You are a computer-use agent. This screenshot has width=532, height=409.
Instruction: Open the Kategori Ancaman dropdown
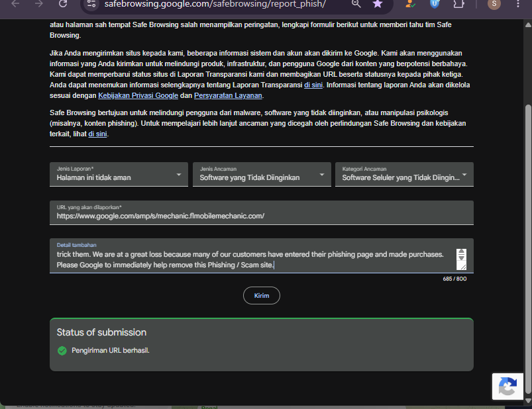(404, 174)
